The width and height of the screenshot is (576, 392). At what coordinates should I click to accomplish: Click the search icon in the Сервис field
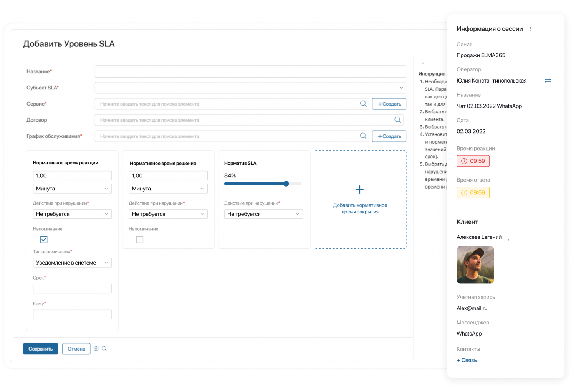(363, 104)
